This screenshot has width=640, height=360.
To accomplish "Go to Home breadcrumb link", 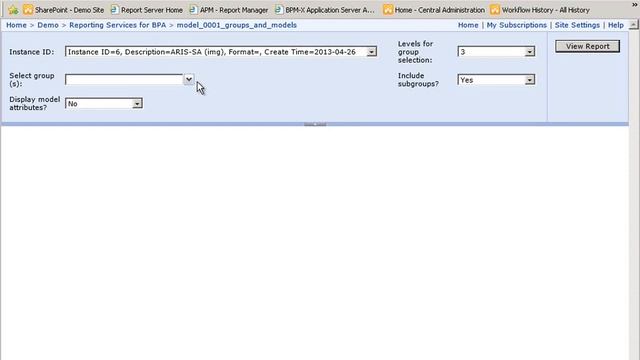I will pos(16,25).
